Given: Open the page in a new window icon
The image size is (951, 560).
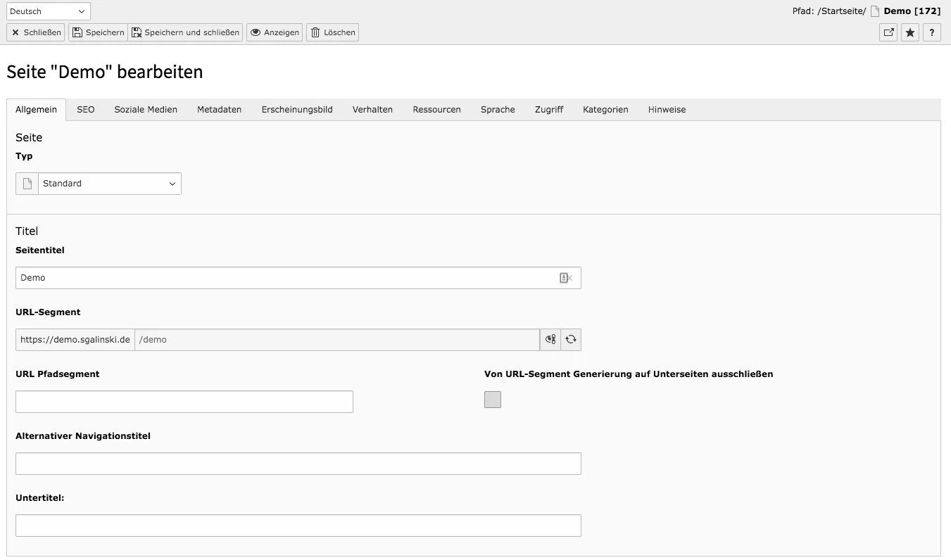Looking at the screenshot, I should 888,32.
